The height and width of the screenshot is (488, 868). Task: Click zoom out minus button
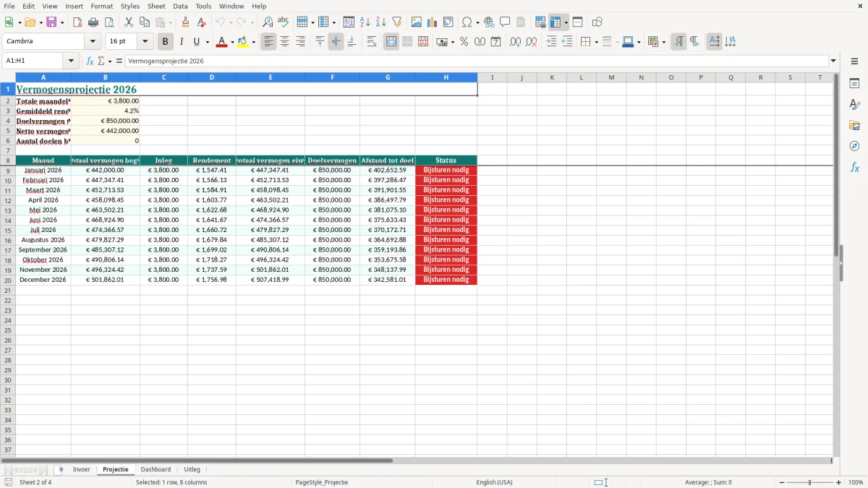(781, 482)
